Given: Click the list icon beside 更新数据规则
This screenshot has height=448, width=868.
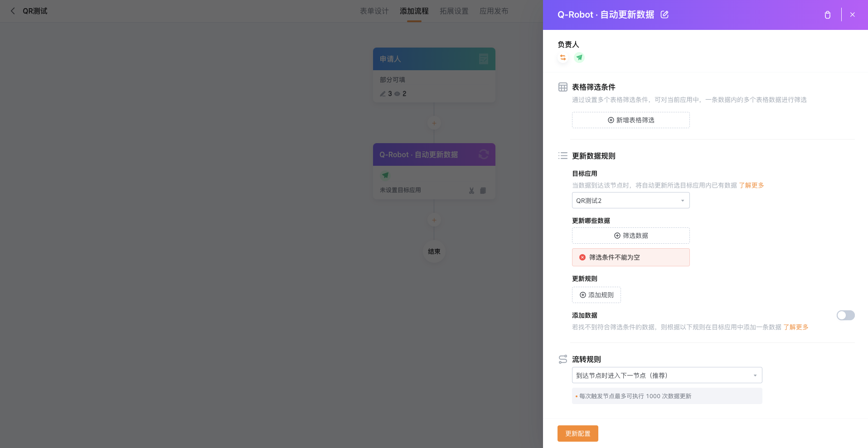Looking at the screenshot, I should click(x=563, y=156).
